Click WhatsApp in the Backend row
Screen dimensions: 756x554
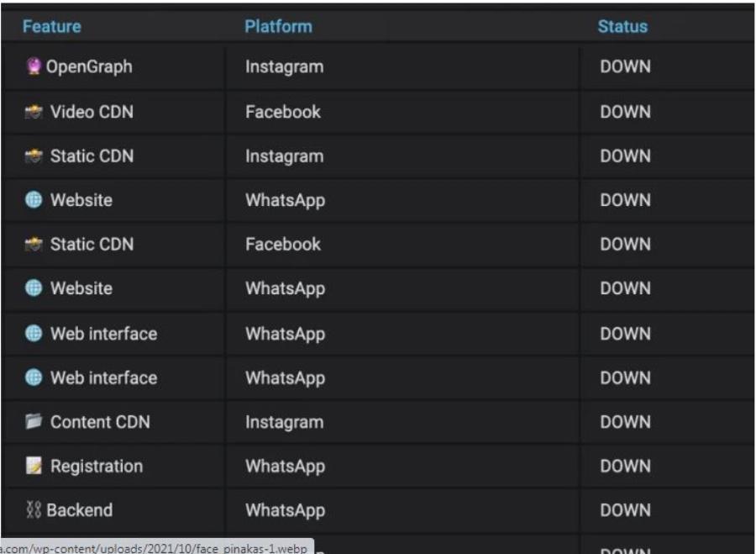tap(285, 510)
